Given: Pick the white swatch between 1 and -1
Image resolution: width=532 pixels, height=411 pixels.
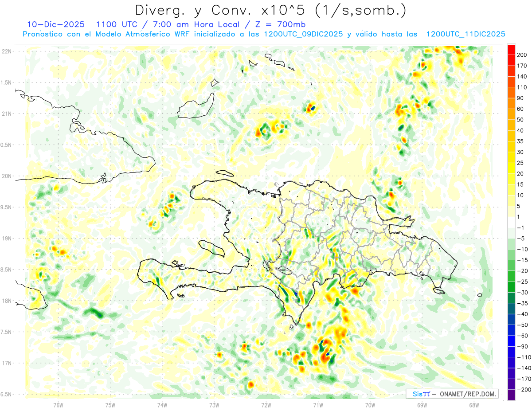Looking at the screenshot, I should (x=511, y=222).
